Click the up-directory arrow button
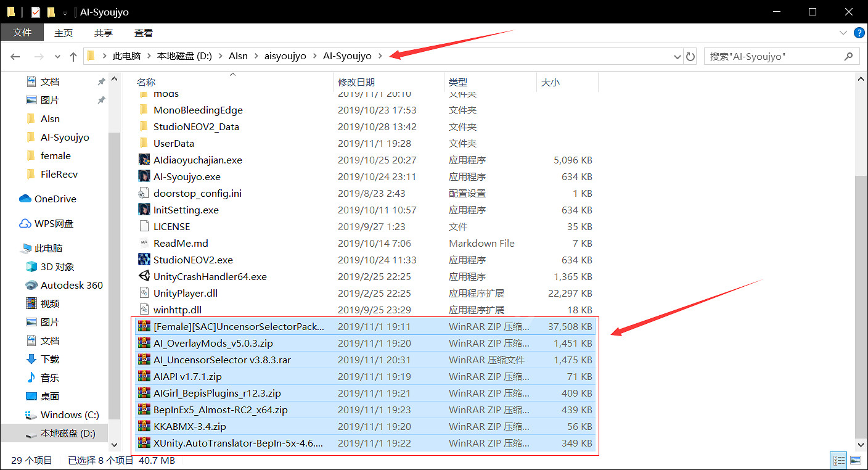868x470 pixels. click(x=73, y=56)
